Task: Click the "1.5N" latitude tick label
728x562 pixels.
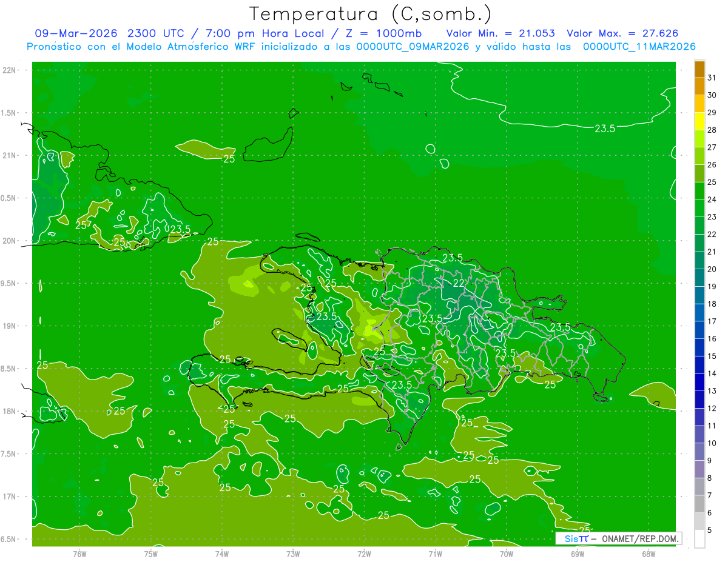Action: pyautogui.click(x=10, y=113)
